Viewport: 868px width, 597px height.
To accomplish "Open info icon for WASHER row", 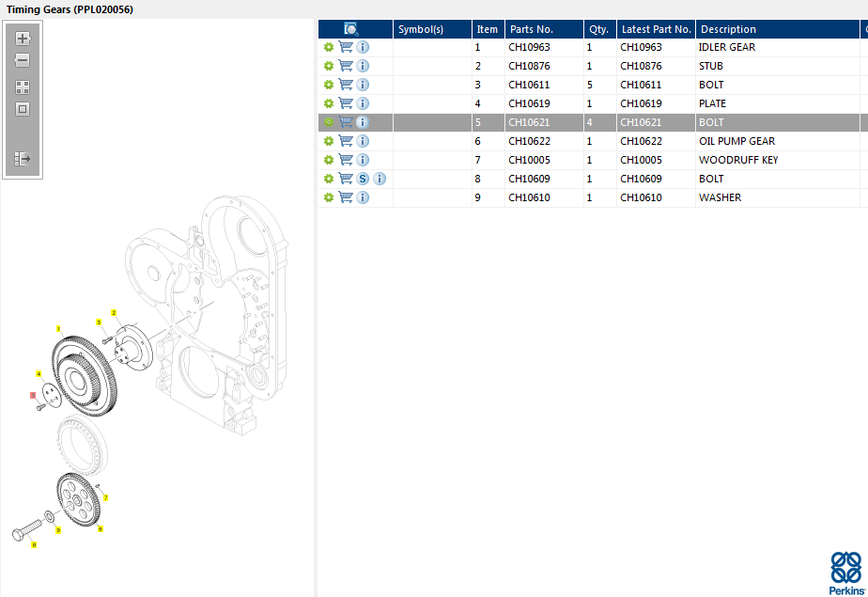I will 363,197.
